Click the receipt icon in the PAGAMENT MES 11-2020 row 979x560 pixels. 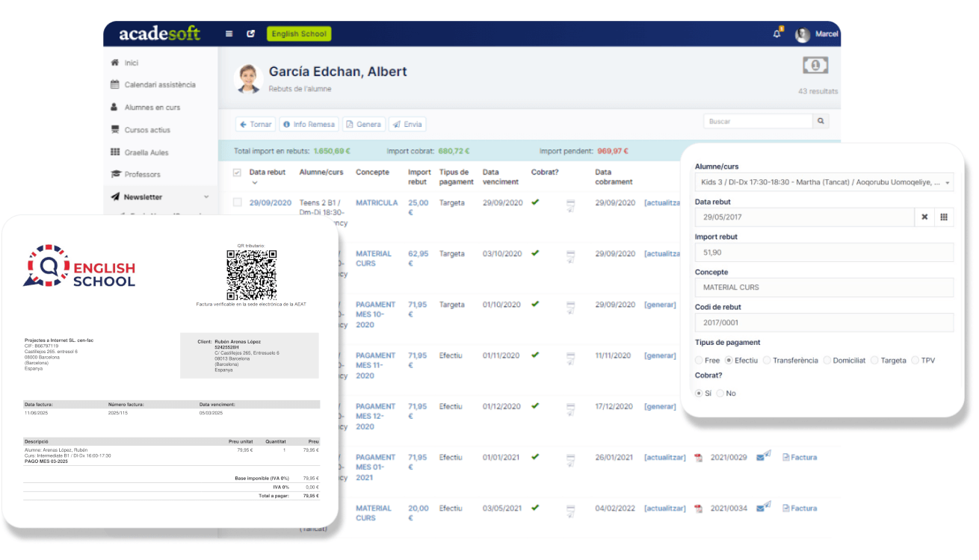[x=570, y=358]
